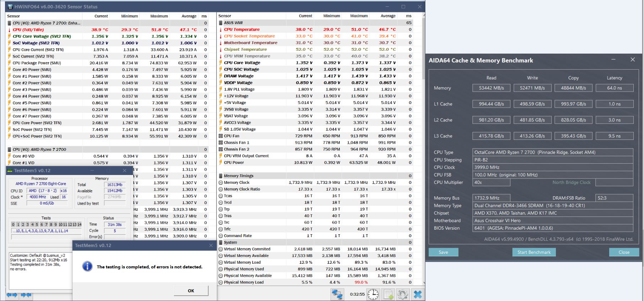Open HWiNFO sensor settings gear

click(403, 294)
